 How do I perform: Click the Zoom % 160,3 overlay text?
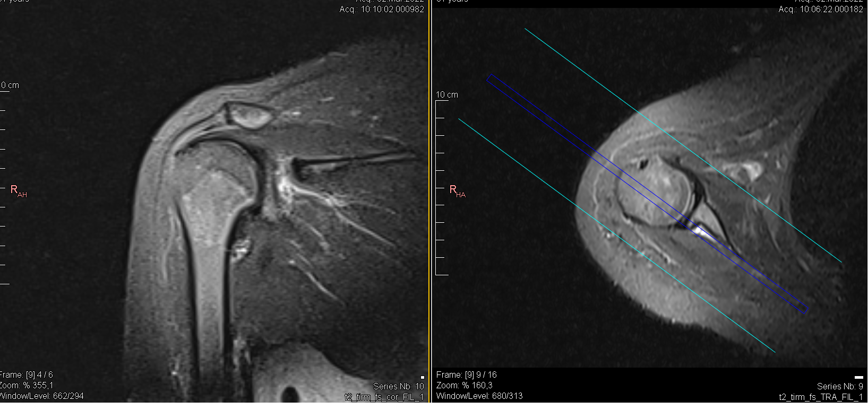click(464, 386)
